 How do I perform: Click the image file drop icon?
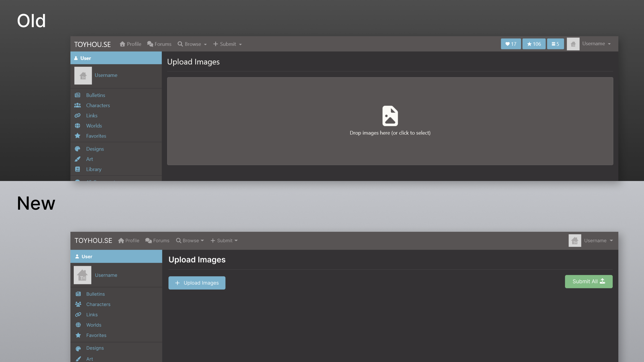point(390,116)
